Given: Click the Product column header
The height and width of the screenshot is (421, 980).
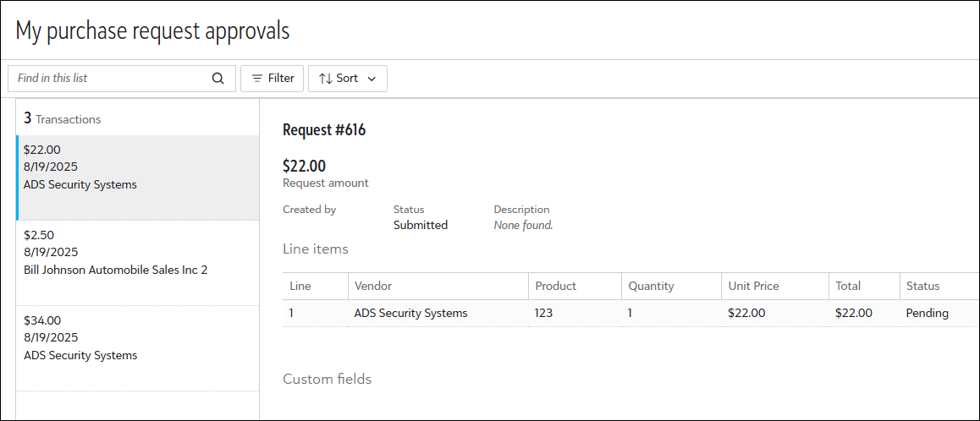Looking at the screenshot, I should [555, 286].
